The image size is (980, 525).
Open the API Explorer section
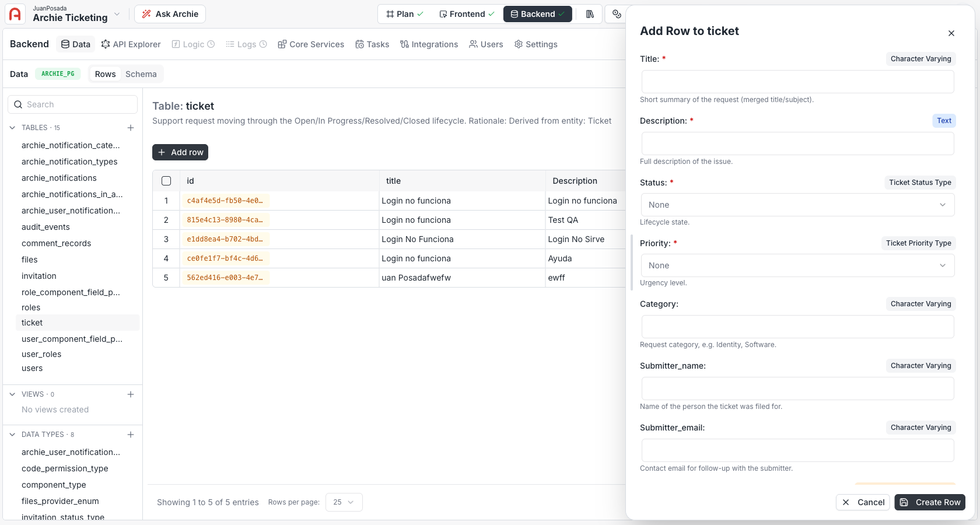coord(131,44)
